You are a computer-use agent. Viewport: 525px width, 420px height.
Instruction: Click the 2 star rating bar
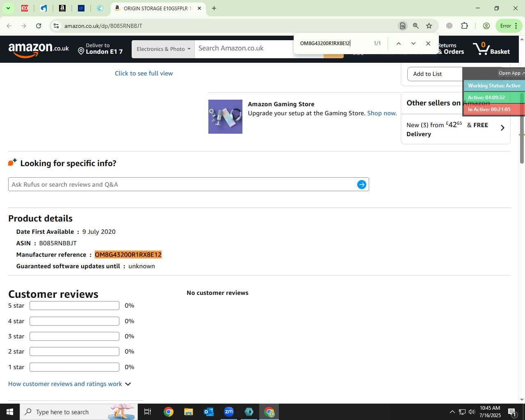[x=74, y=352]
